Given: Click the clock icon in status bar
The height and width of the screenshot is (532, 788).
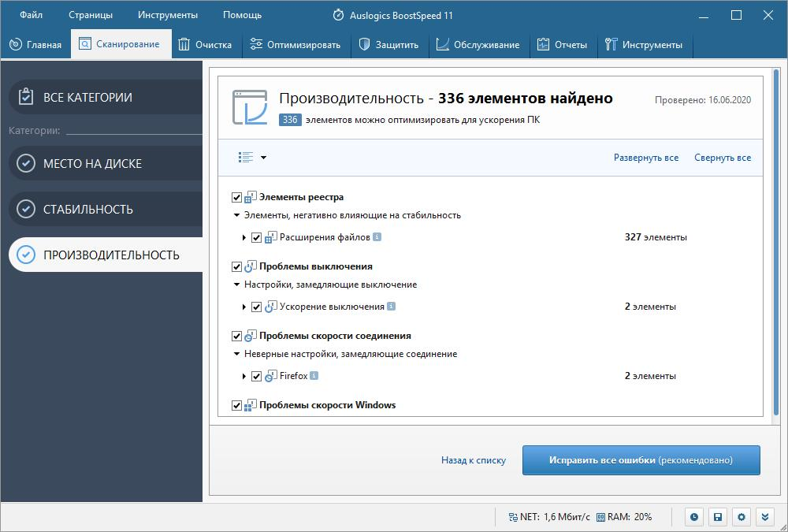Looking at the screenshot, I should tap(694, 517).
